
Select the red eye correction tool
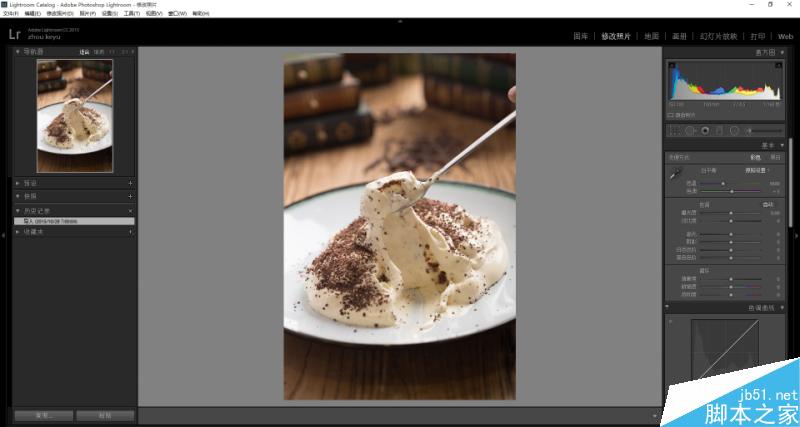pos(705,131)
